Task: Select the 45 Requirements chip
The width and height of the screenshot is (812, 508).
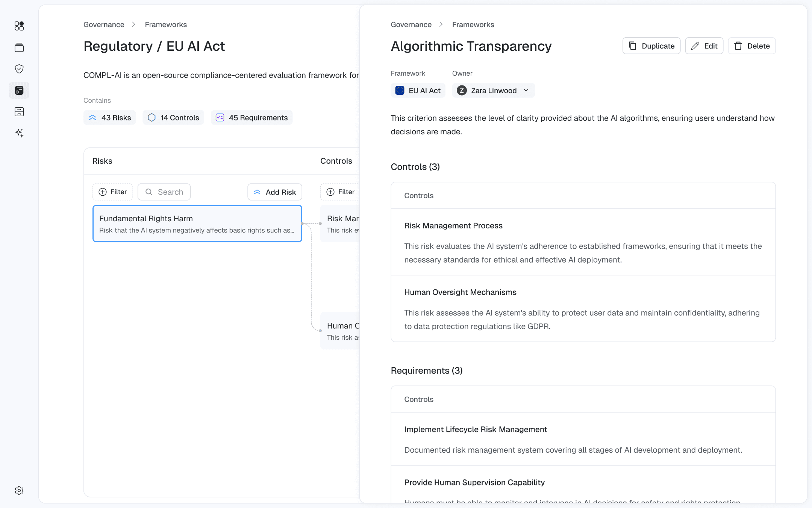Action: (251, 118)
